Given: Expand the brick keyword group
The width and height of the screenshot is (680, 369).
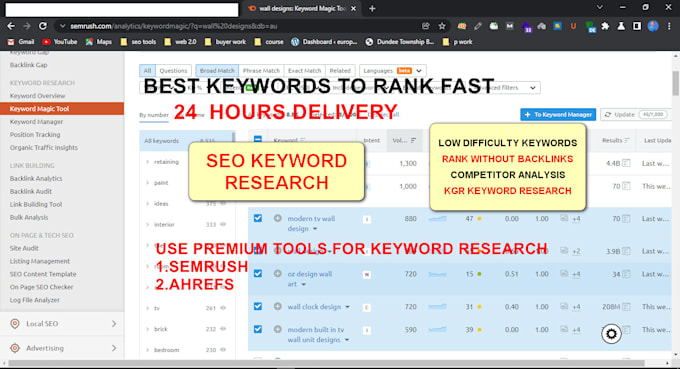Looking at the screenshot, I should click(147, 329).
